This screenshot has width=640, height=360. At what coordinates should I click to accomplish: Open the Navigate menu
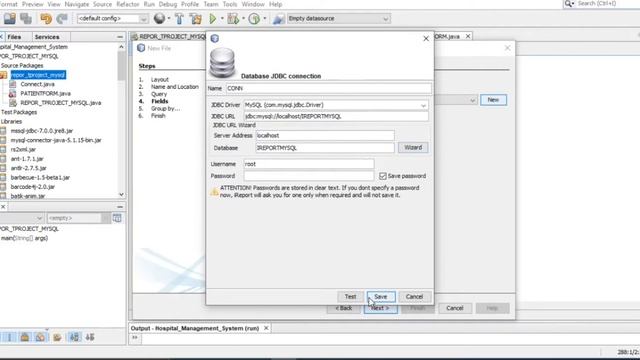click(77, 4)
